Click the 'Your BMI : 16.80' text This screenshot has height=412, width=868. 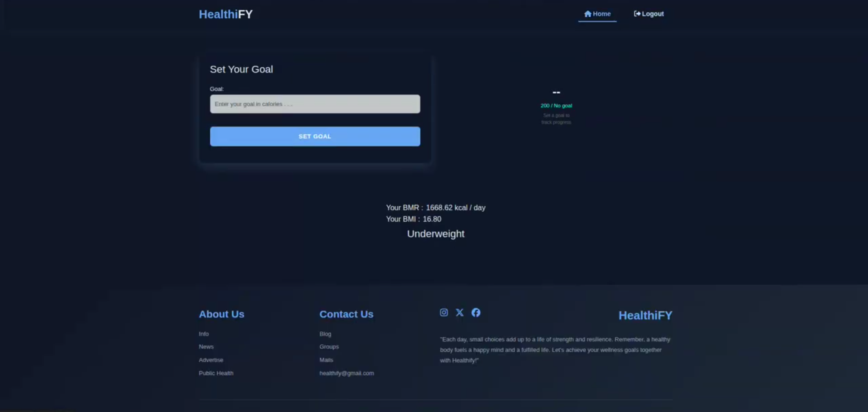pyautogui.click(x=414, y=219)
